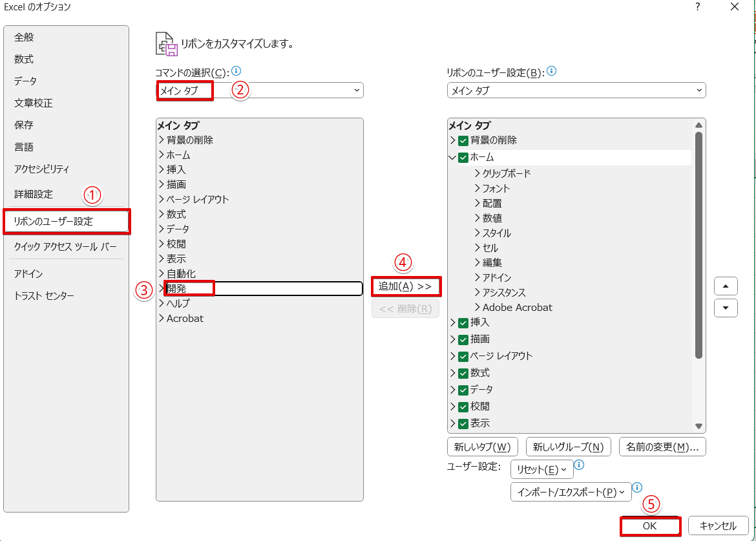This screenshot has width=756, height=541.
Task: Move selected item up with up arrow
Action: (726, 286)
